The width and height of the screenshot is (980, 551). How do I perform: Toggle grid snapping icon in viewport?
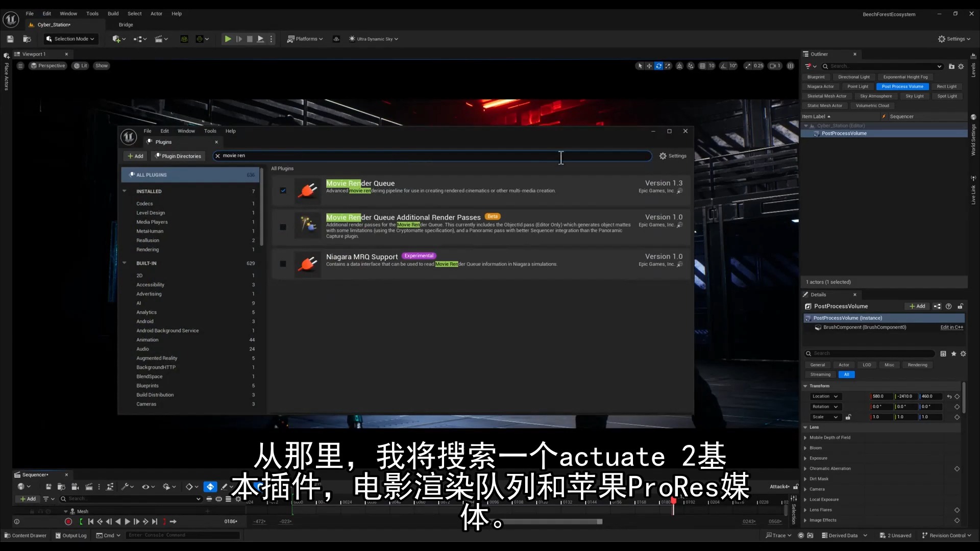(702, 66)
